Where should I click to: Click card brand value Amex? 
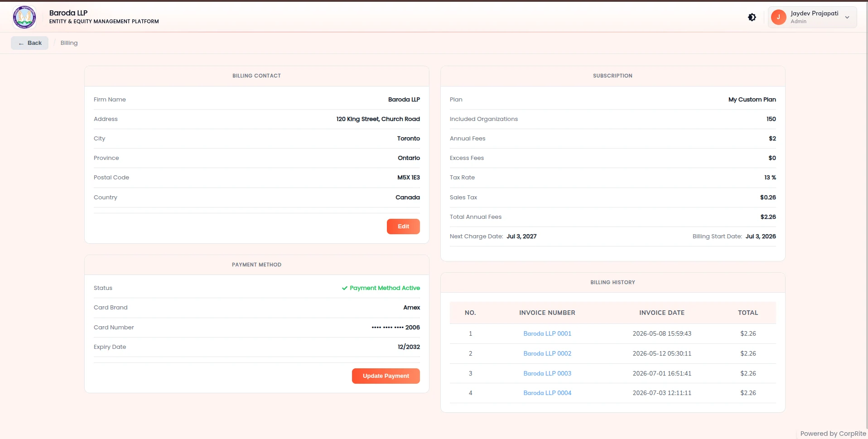[412, 308]
